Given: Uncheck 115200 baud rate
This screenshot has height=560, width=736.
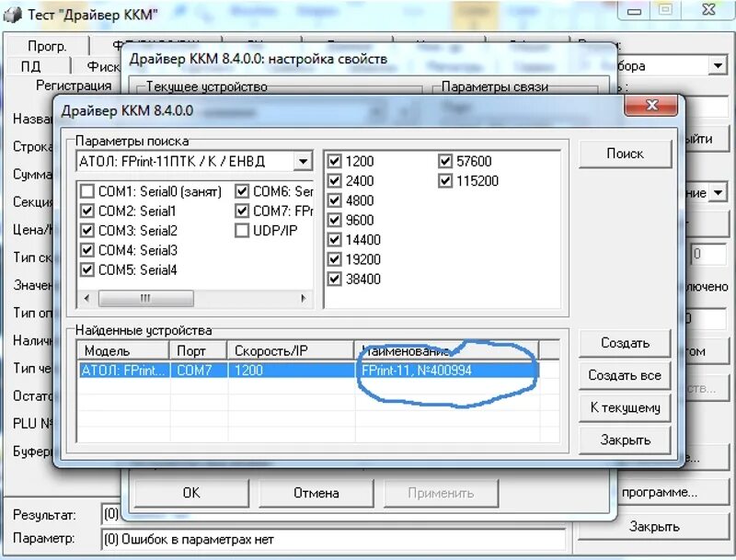Looking at the screenshot, I should click(x=445, y=181).
